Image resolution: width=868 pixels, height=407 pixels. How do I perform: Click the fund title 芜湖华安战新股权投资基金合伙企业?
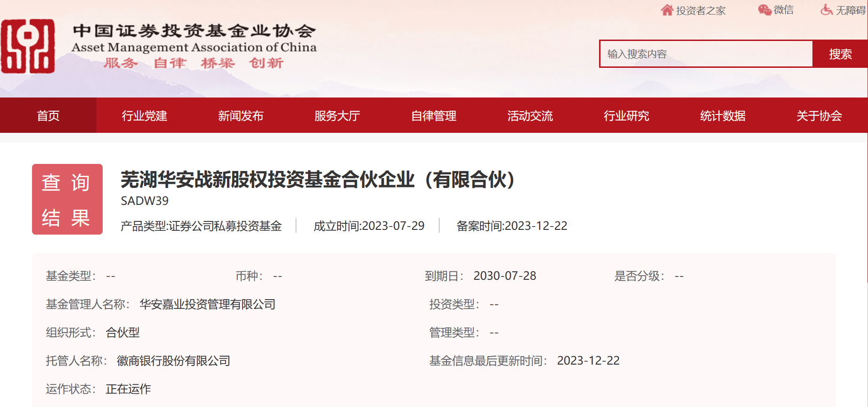pyautogui.click(x=318, y=179)
